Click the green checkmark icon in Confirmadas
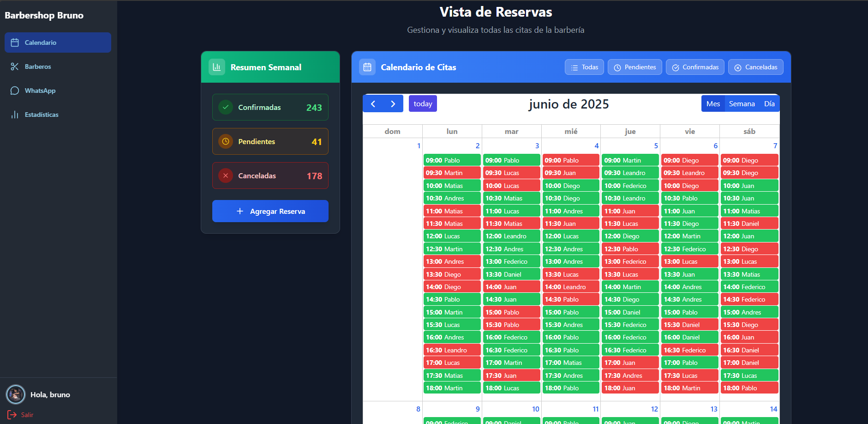The image size is (868, 424). click(x=226, y=107)
